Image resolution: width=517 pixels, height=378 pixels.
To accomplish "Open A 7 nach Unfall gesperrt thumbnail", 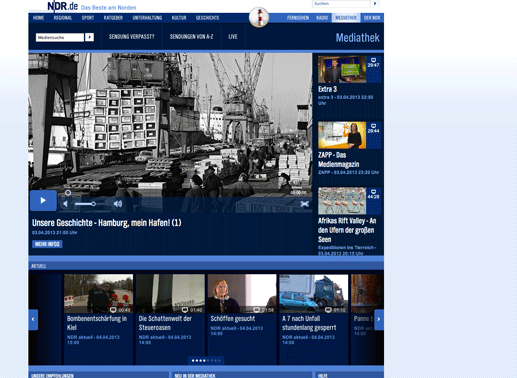I will click(314, 294).
